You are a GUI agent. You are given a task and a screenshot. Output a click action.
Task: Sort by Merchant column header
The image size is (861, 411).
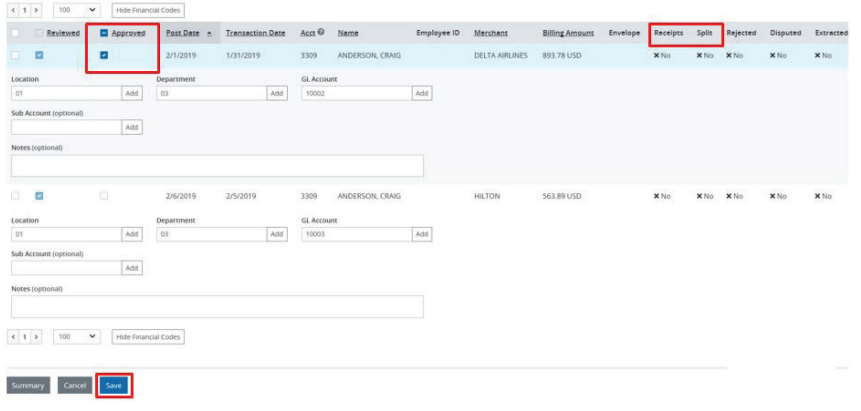click(490, 33)
